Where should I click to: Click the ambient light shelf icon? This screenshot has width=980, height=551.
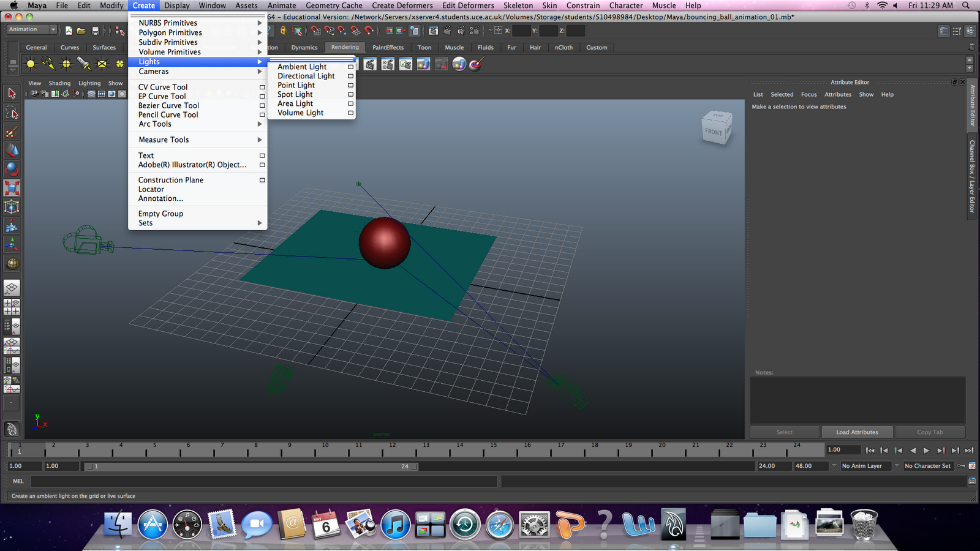click(30, 64)
